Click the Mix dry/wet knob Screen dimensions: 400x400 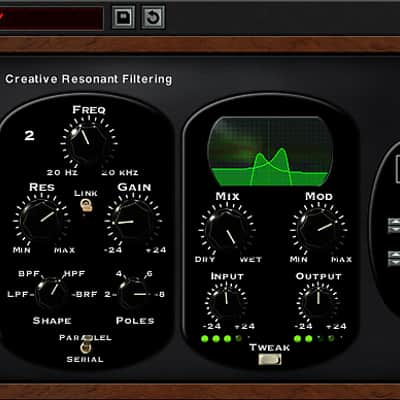tap(227, 229)
